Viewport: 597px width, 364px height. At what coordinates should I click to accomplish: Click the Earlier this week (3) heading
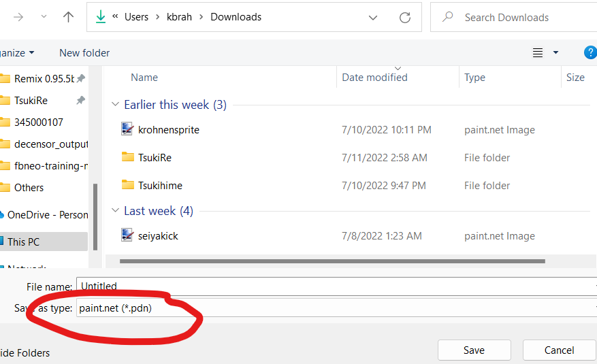coord(175,105)
